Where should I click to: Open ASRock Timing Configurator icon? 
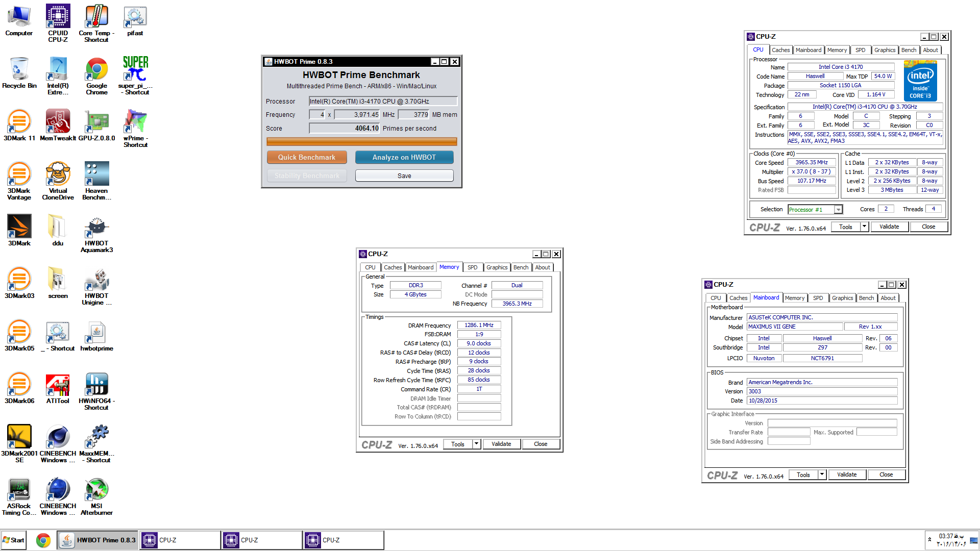[x=19, y=496]
